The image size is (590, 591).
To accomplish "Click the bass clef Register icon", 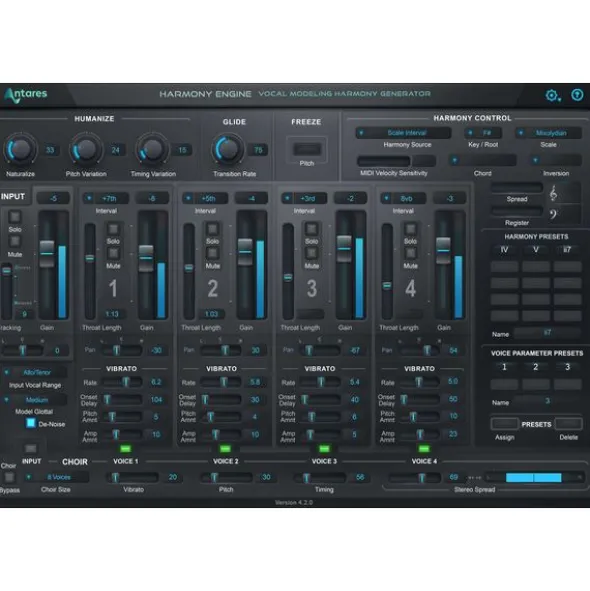I will (553, 214).
